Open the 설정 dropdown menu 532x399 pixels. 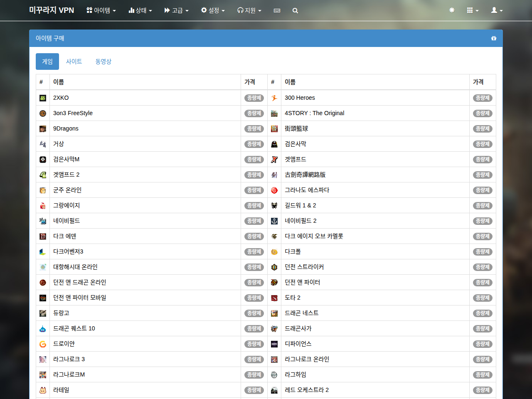pos(213,10)
